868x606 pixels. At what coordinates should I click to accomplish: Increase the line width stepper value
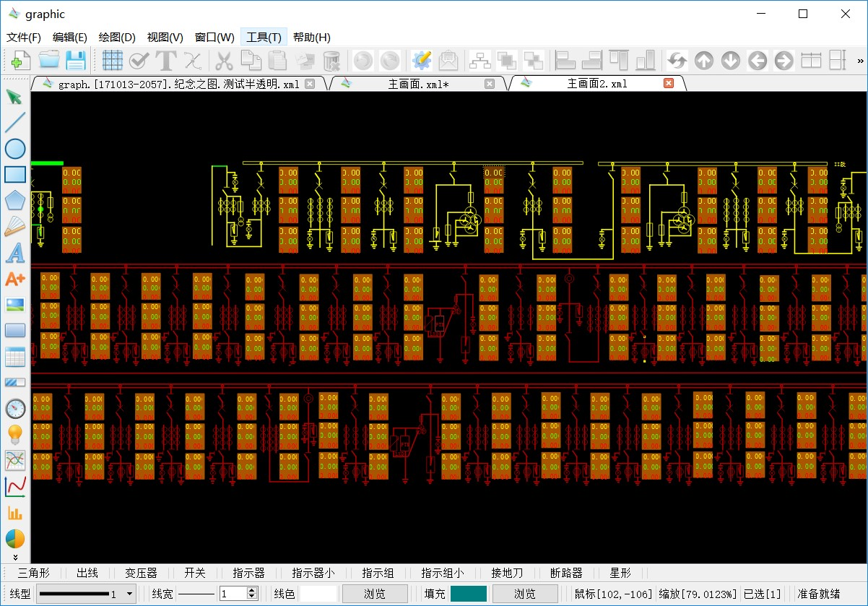point(252,590)
